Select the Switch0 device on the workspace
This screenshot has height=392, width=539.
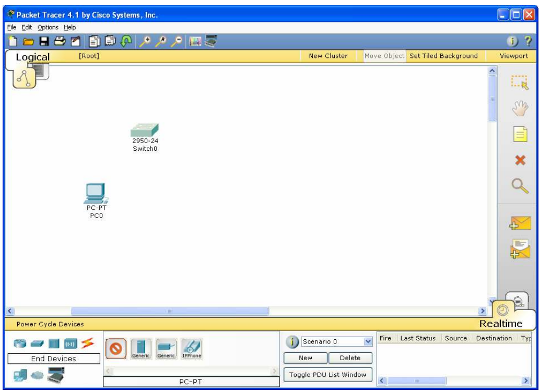(x=145, y=132)
